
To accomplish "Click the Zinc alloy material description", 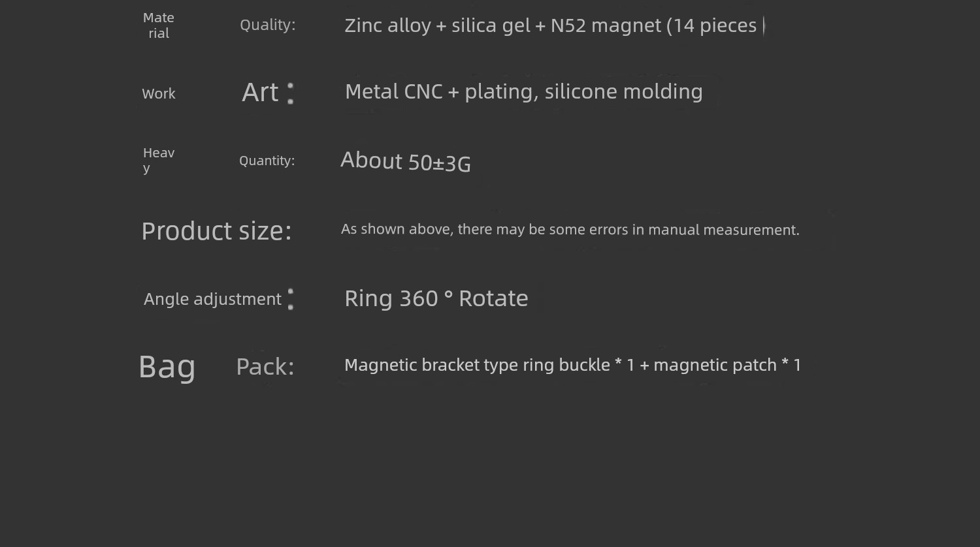I will pos(554,25).
